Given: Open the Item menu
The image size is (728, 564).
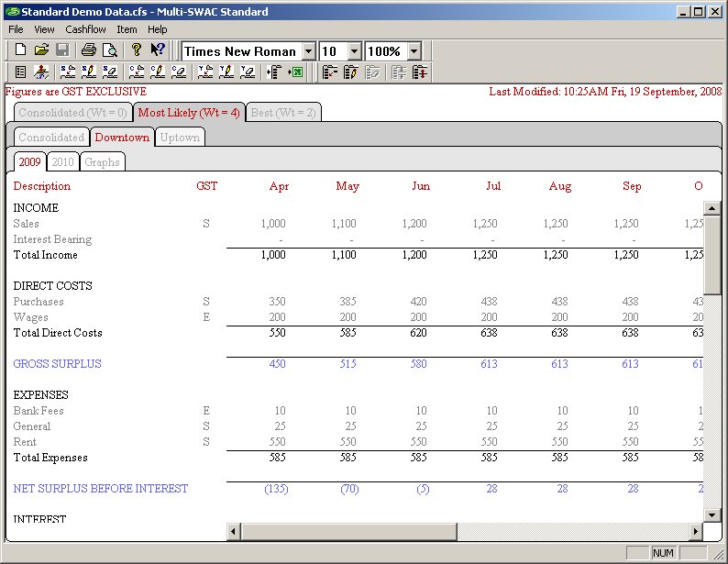Looking at the screenshot, I should coord(127,29).
